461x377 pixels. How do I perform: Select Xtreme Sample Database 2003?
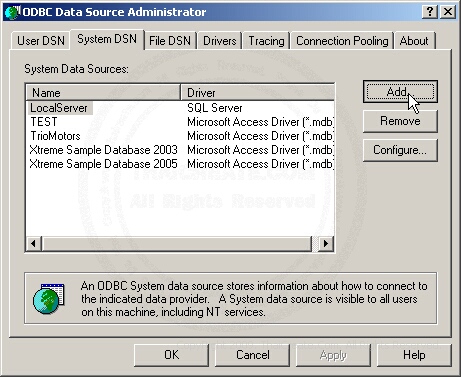pos(104,150)
